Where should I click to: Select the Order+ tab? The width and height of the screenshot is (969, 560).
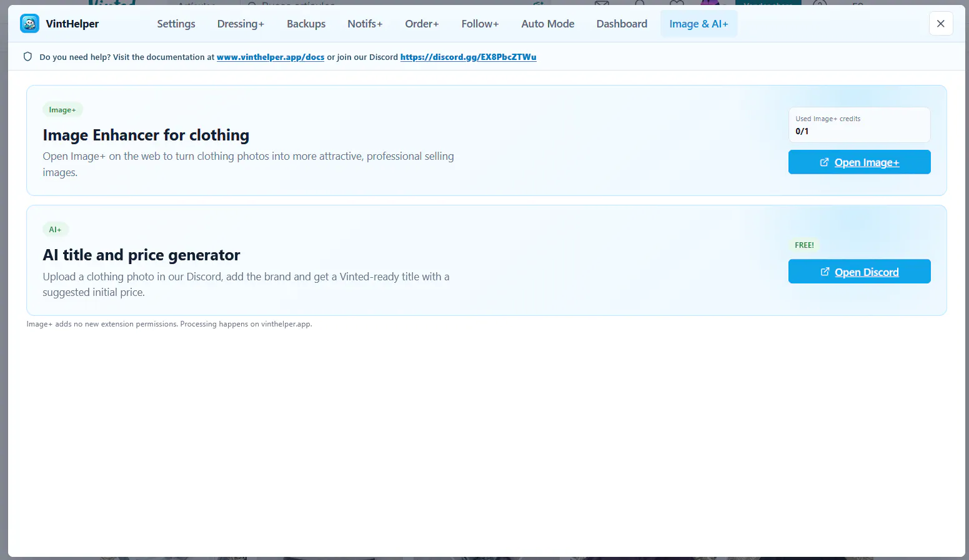422,24
